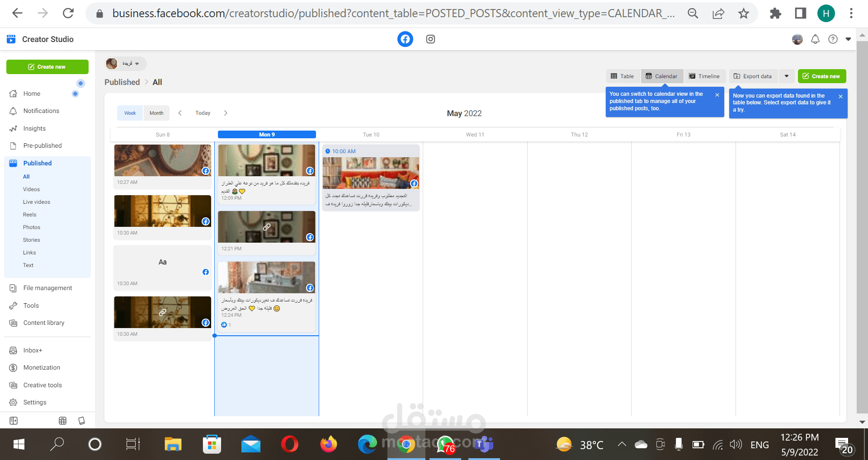Switch to Table view
This screenshot has width=868, height=460.
coord(623,76)
